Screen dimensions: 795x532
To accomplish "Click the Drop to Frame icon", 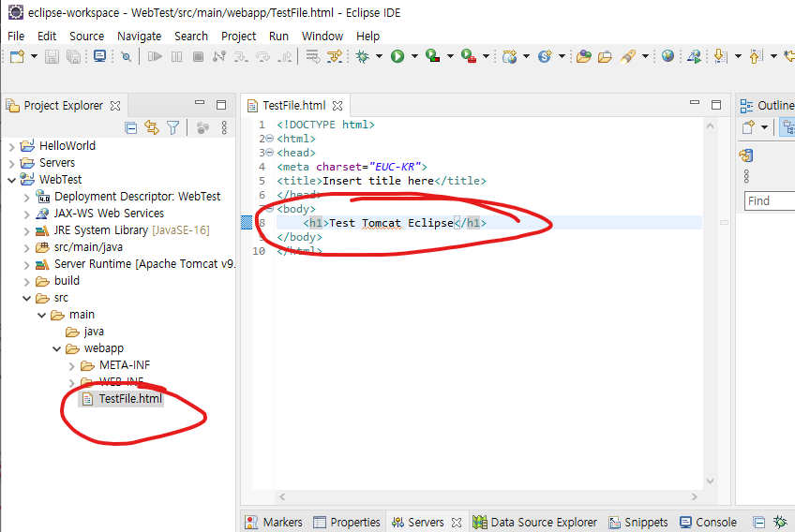I will [313, 56].
